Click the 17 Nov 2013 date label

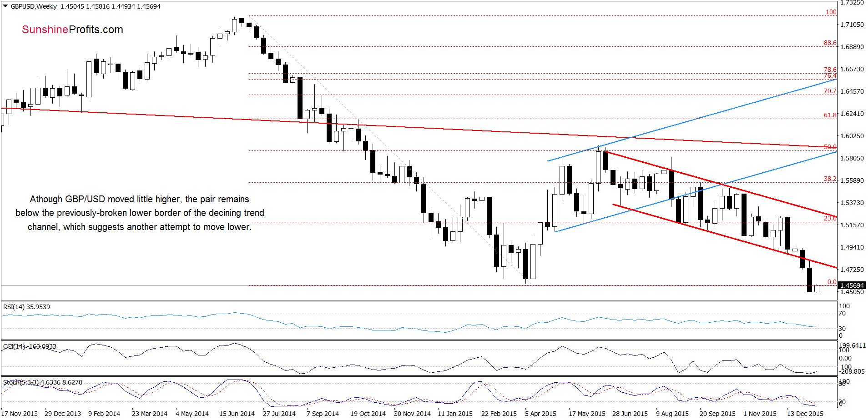pos(20,414)
